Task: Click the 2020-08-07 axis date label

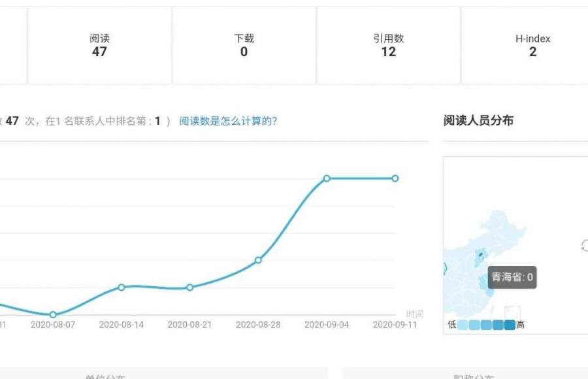Action: (53, 325)
